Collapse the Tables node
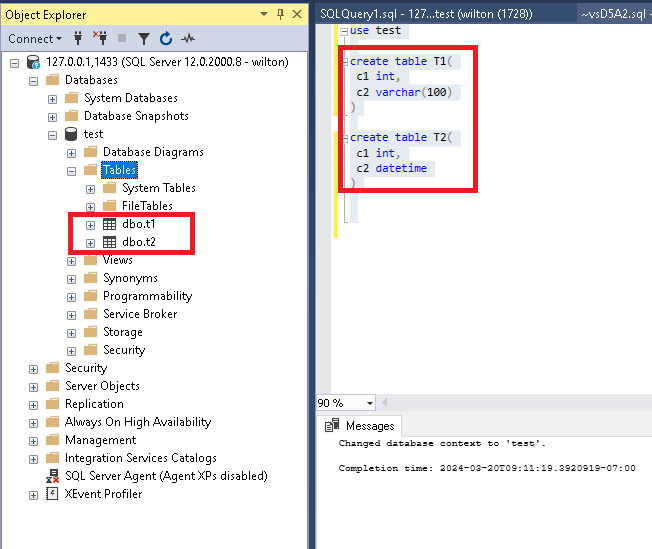Screen dimensions: 652x549 (72, 171)
